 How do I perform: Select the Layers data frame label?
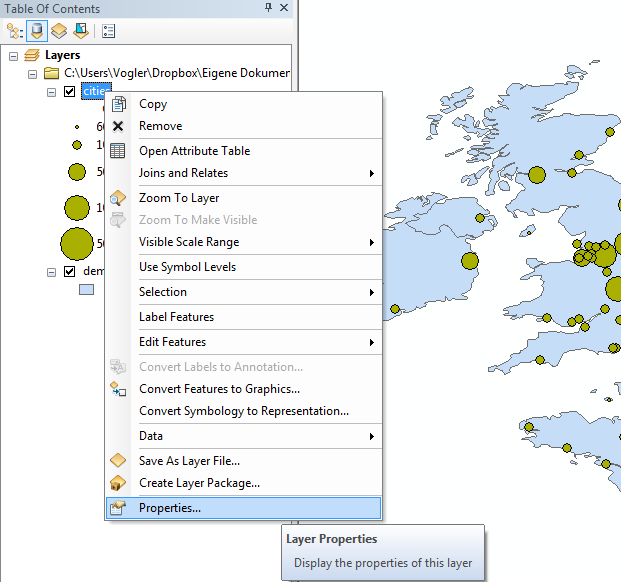[x=63, y=55]
